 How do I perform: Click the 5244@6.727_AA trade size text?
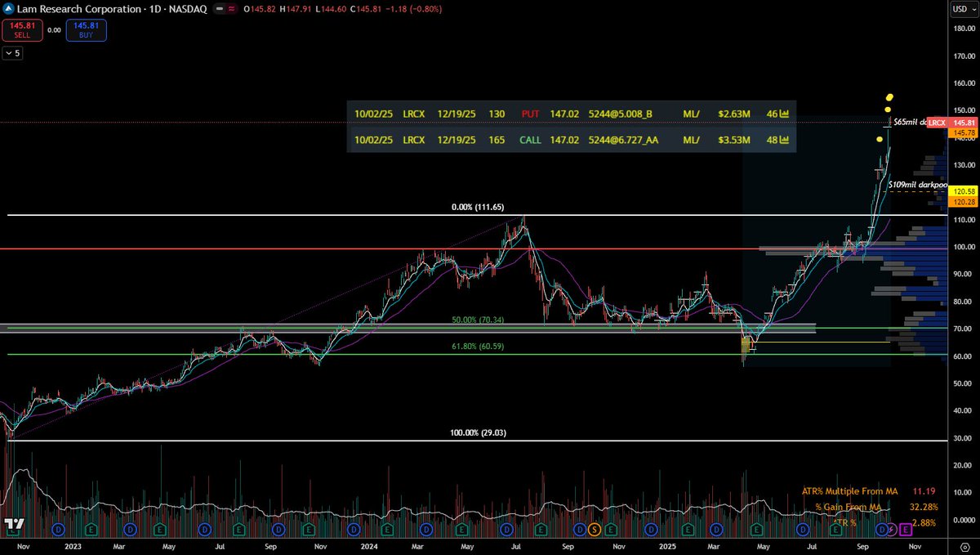point(623,140)
